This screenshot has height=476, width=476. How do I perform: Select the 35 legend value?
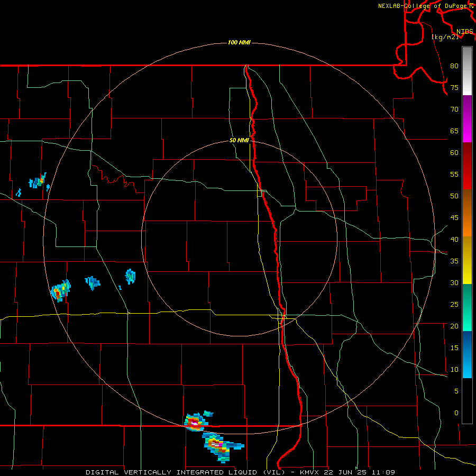pos(454,261)
